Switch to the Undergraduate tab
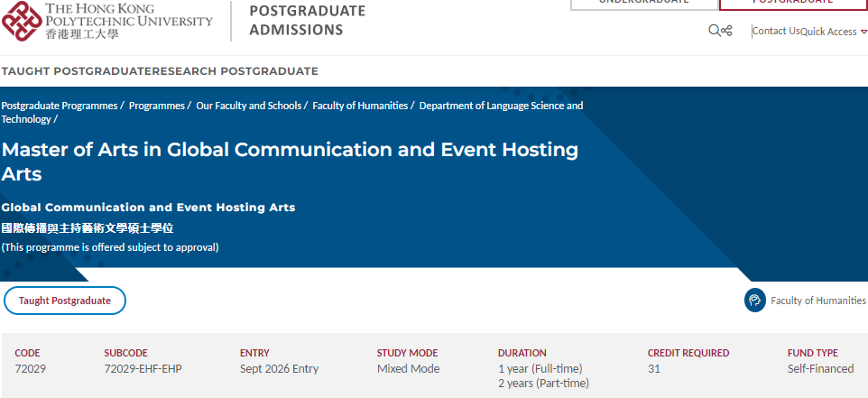868x398 pixels. pyautogui.click(x=642, y=4)
